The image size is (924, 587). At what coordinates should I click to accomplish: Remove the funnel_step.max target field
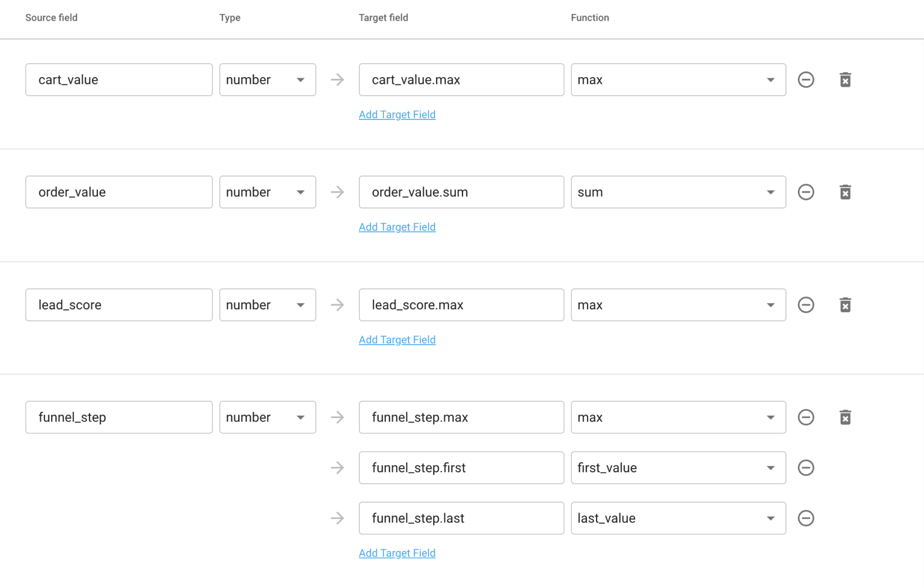(806, 417)
